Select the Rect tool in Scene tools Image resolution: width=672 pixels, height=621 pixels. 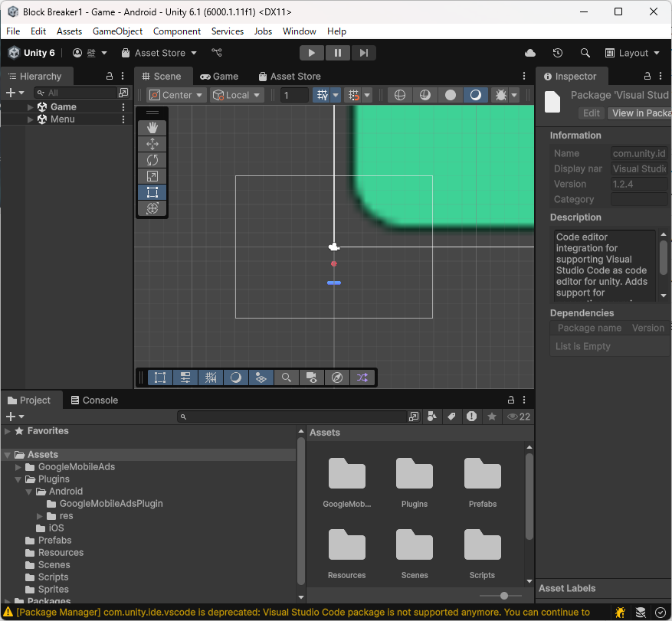tap(152, 192)
